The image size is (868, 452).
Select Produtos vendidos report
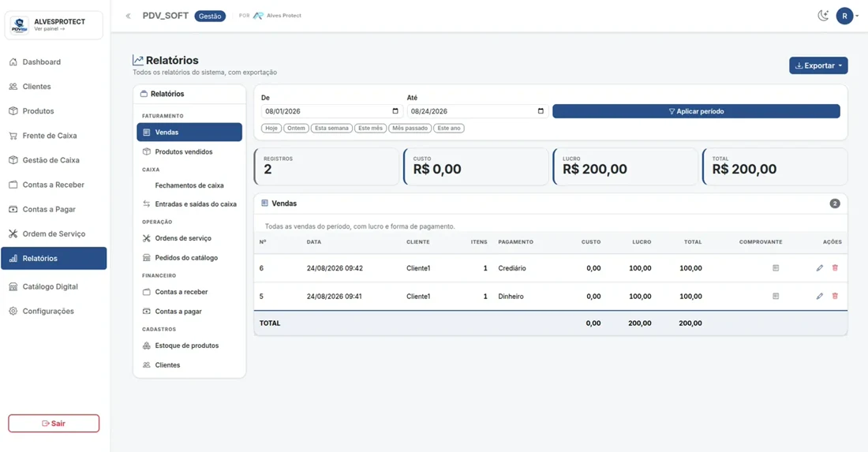tap(189, 151)
